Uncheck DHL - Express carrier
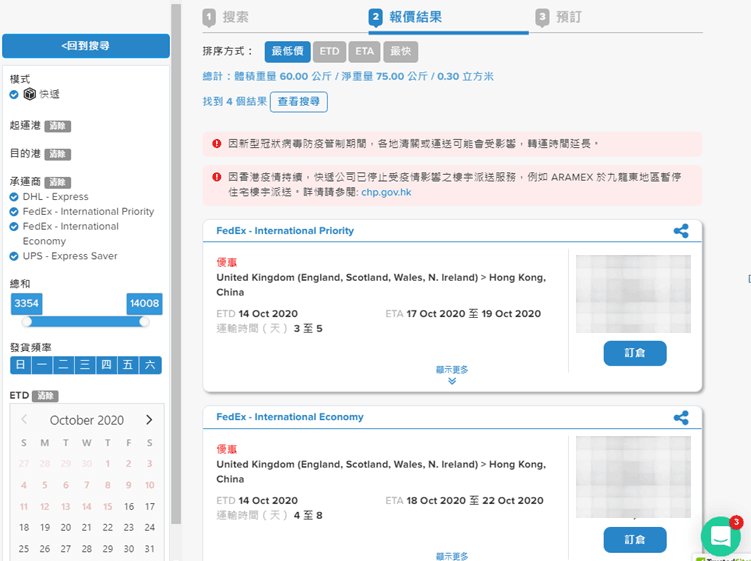This screenshot has height=561, width=751. 14,197
